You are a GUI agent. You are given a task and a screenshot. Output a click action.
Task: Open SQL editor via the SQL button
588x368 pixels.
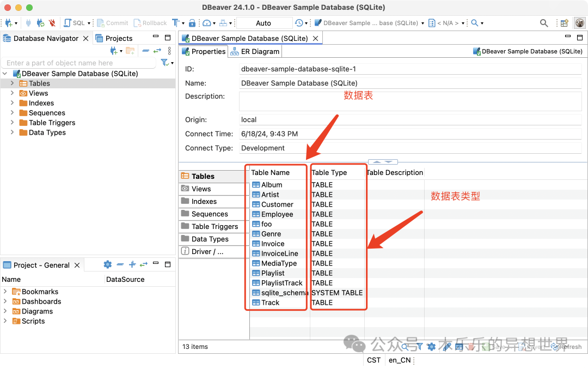(75, 23)
